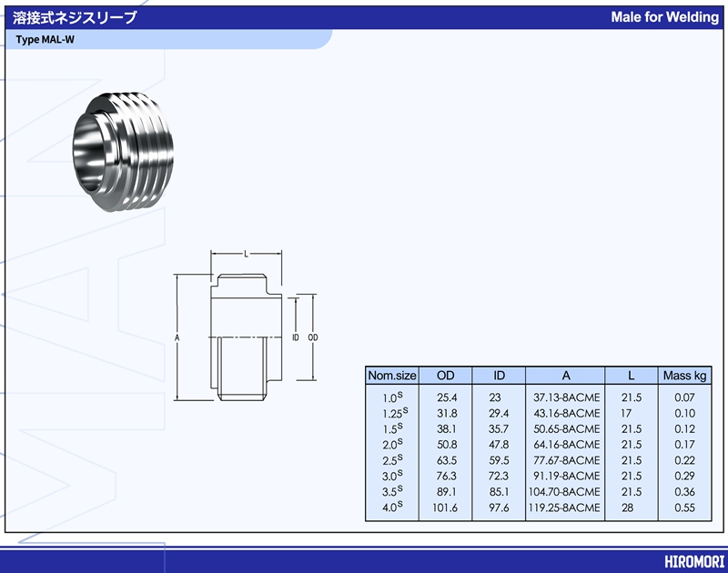The width and height of the screenshot is (728, 573).
Task: Click the OD label on technical drawing
Action: (x=313, y=337)
